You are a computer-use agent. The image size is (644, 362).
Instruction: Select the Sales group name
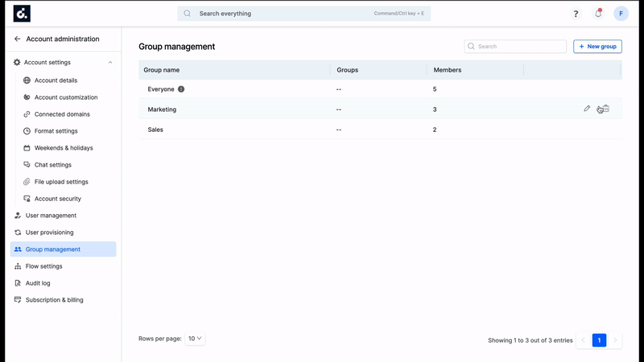(x=155, y=130)
